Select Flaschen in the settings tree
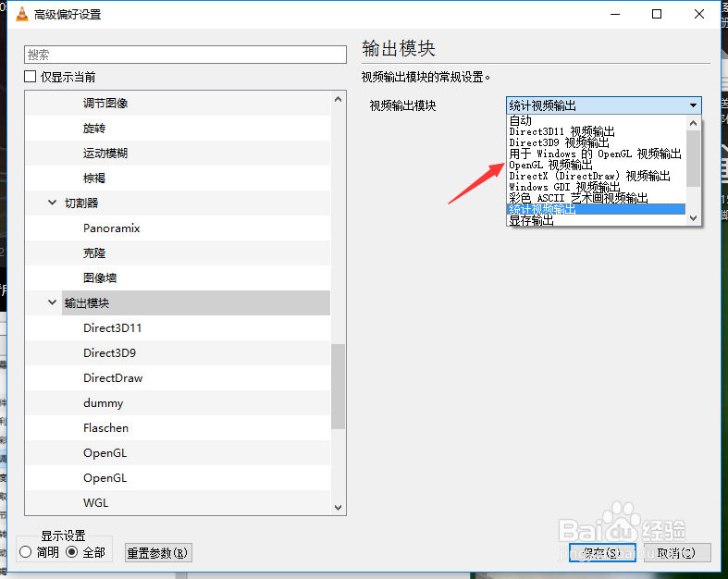Viewport: 728px width, 579px height. [x=105, y=427]
